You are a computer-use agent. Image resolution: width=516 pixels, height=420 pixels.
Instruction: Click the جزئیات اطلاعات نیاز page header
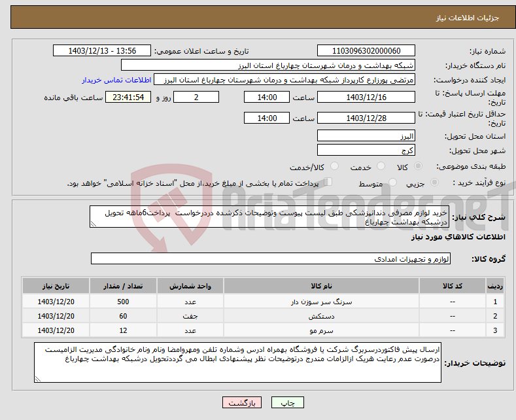click(468, 18)
